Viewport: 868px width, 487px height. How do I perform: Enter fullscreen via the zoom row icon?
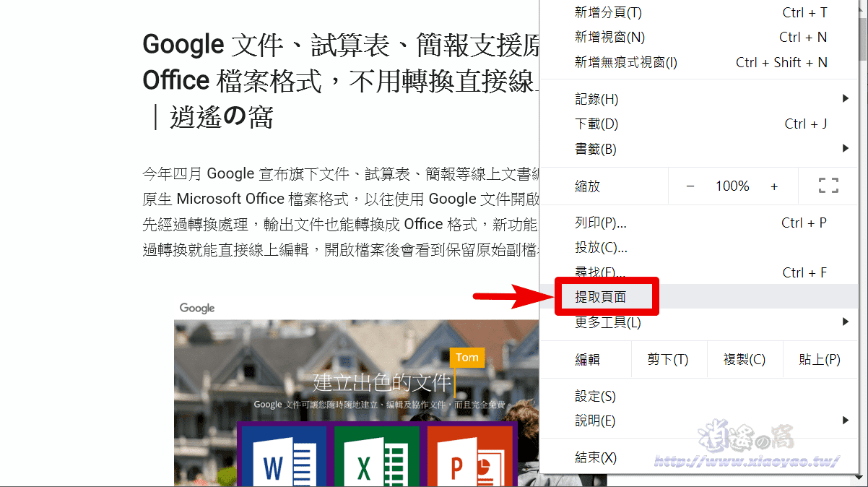point(828,186)
